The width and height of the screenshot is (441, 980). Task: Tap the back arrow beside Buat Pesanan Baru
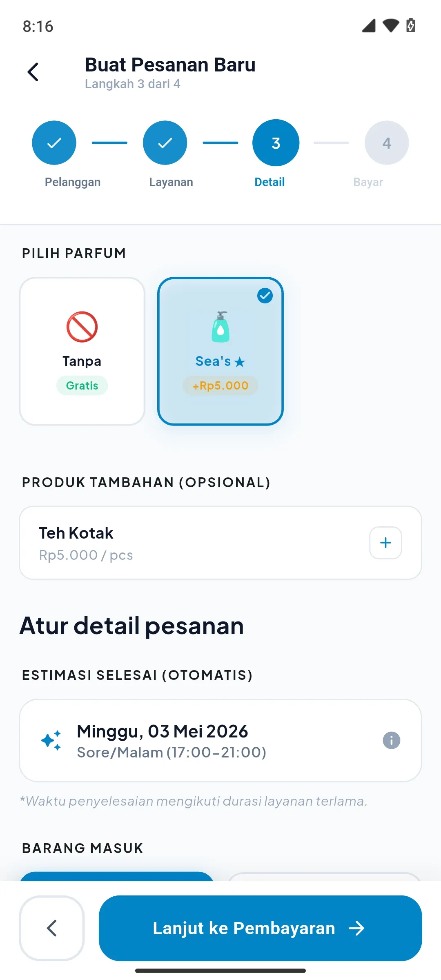pos(33,72)
